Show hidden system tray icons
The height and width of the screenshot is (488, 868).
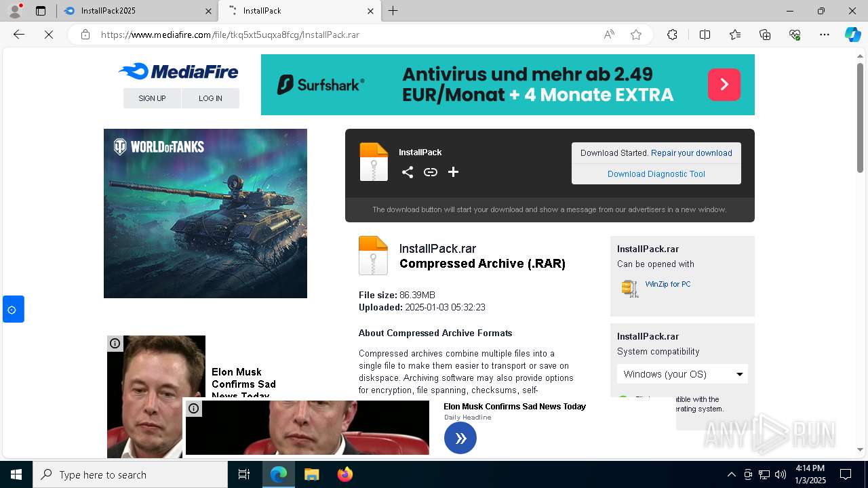point(731,474)
